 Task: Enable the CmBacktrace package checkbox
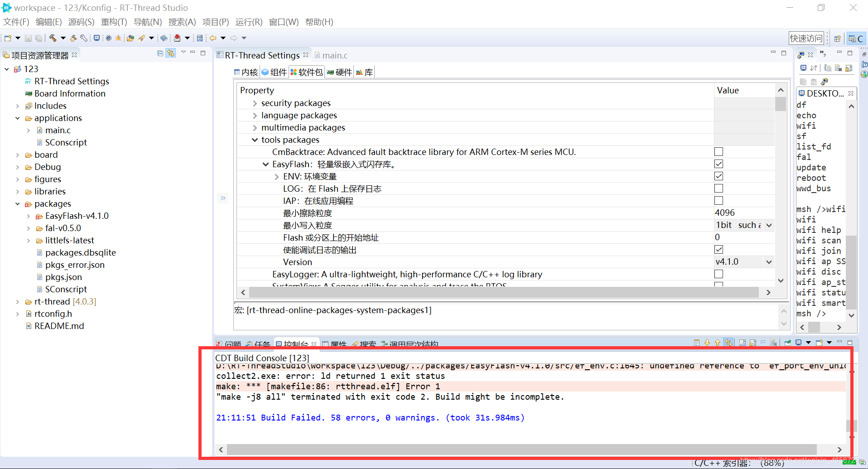coord(719,151)
